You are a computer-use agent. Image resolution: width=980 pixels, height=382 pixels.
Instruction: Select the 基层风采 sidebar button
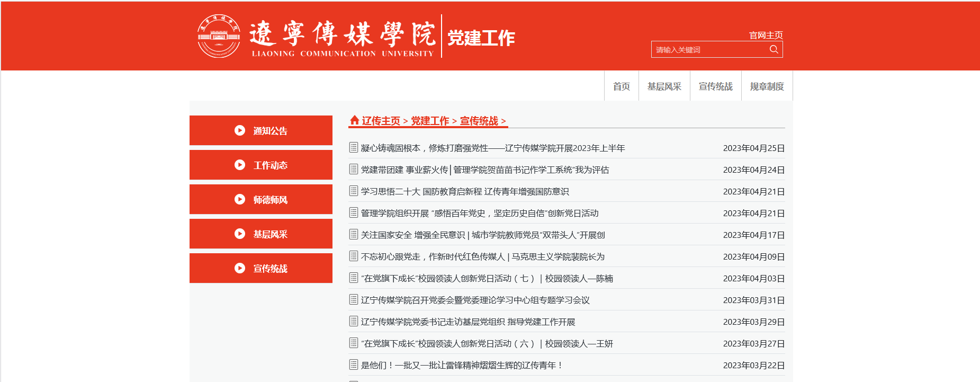coord(261,234)
